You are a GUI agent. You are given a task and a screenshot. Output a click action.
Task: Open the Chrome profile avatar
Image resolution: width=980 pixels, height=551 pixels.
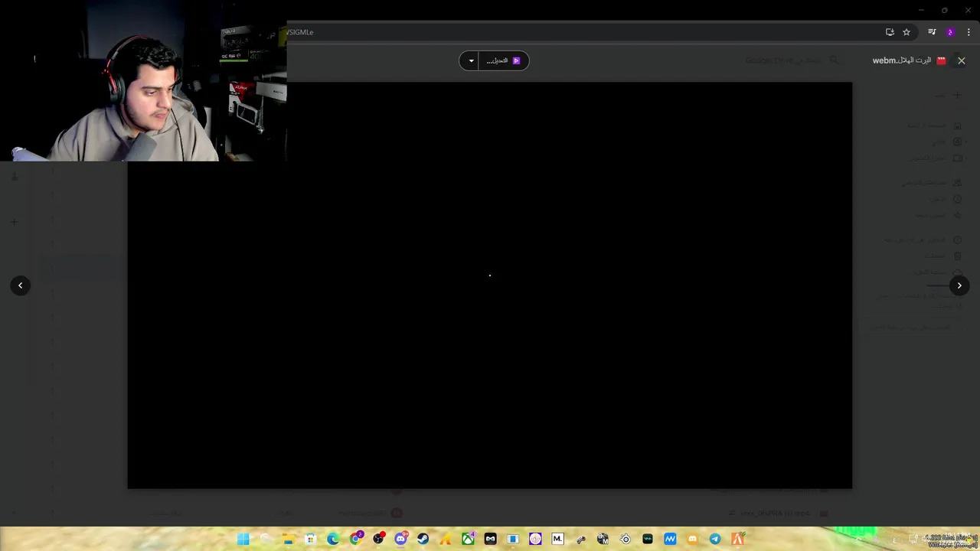(x=950, y=32)
